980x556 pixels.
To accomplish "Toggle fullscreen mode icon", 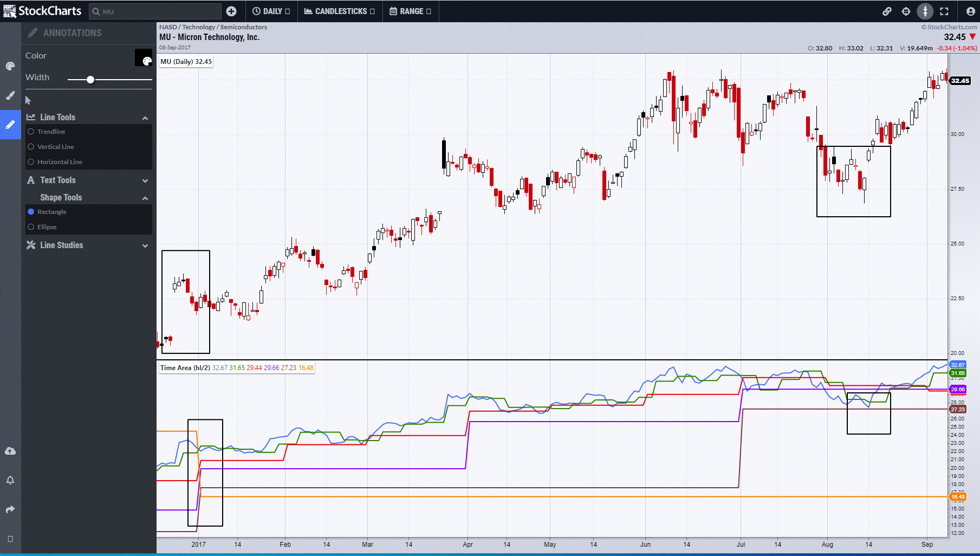I will tap(944, 11).
